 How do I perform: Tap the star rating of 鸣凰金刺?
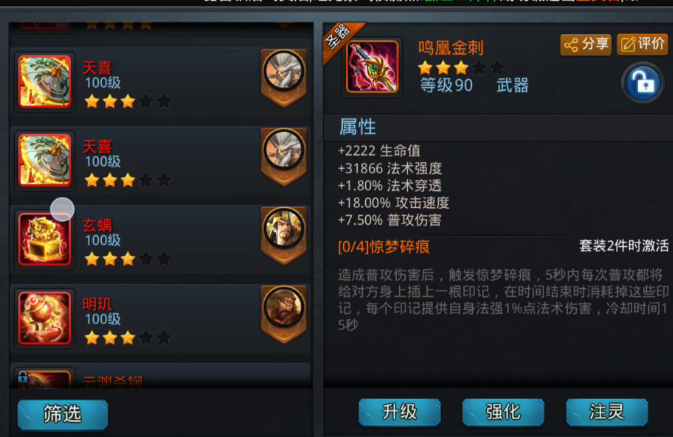pyautogui.click(x=461, y=67)
